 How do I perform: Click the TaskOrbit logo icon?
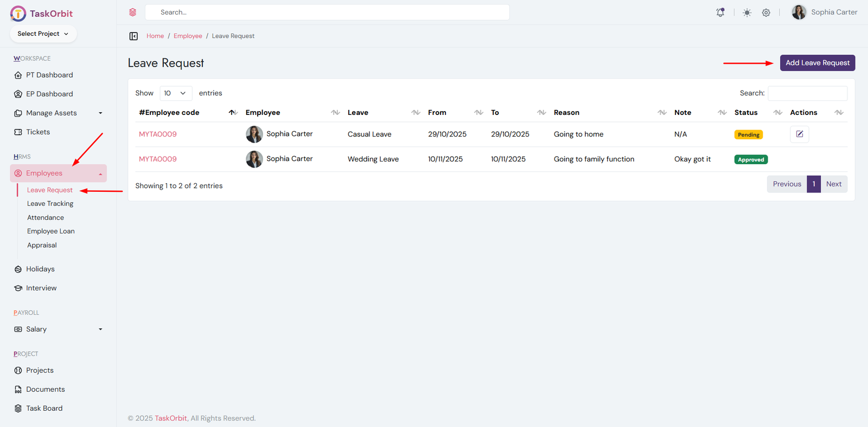click(18, 14)
